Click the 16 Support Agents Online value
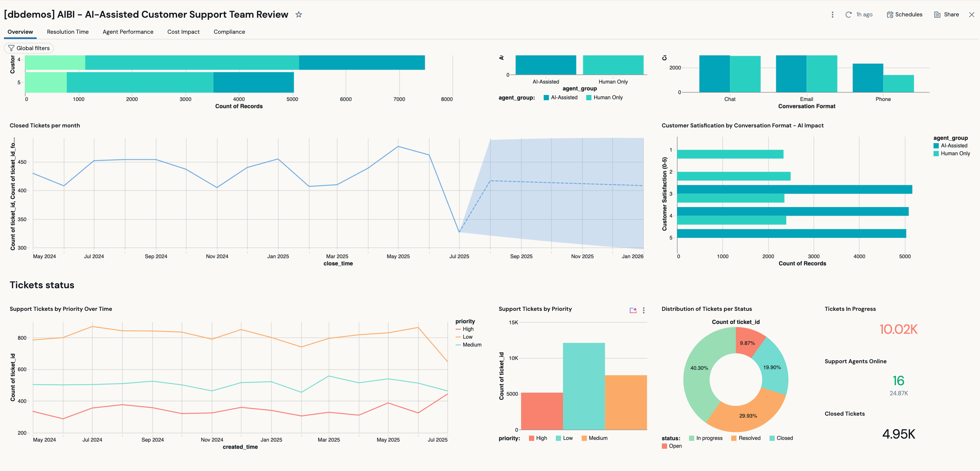The height and width of the screenshot is (471, 980). pos(898,381)
